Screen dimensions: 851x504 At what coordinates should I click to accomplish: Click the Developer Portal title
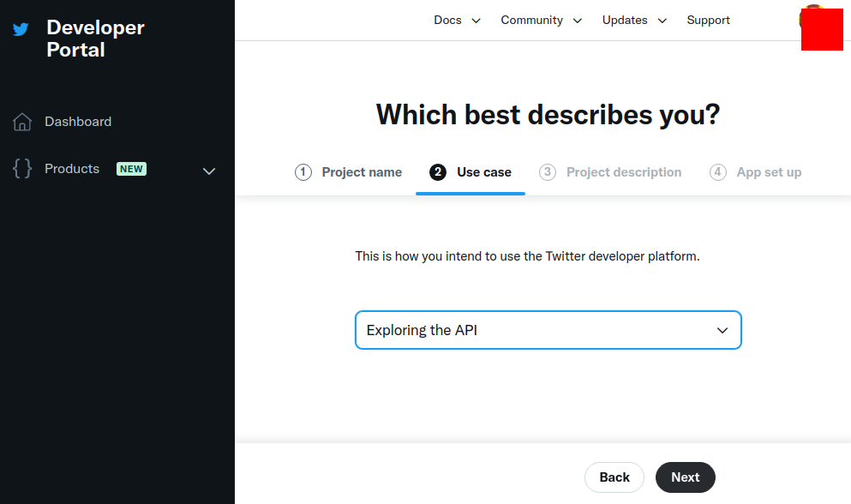95,39
